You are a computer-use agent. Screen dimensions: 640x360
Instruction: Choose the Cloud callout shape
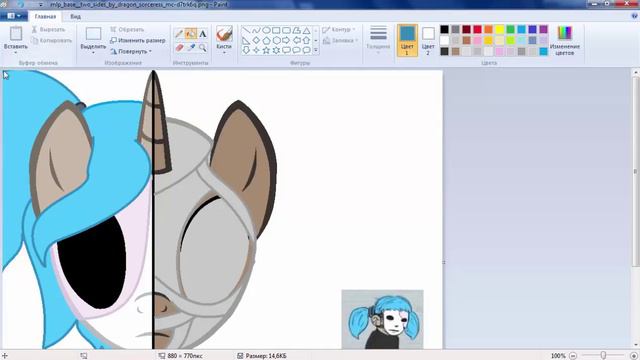pyautogui.click(x=306, y=50)
